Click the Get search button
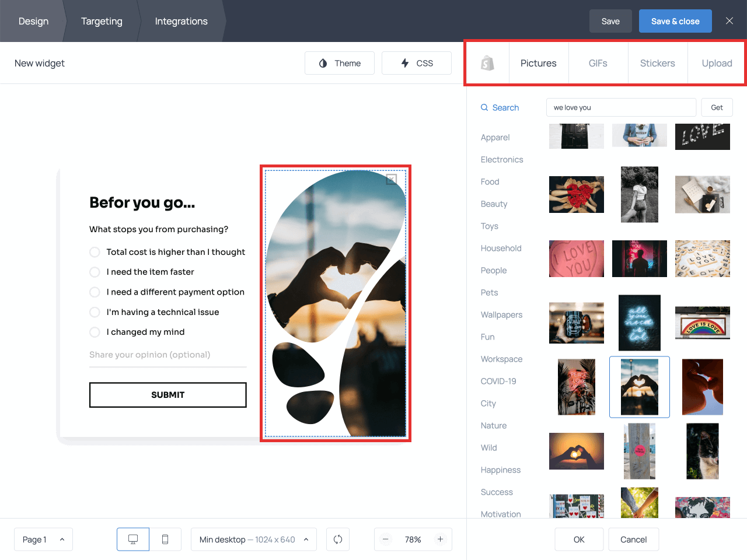The image size is (747, 560). (x=717, y=107)
